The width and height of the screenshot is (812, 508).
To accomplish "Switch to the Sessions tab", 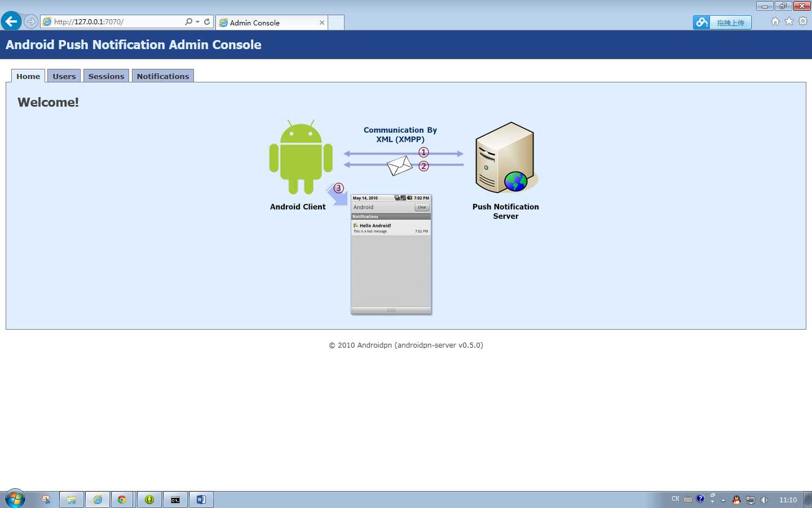I will pyautogui.click(x=106, y=76).
